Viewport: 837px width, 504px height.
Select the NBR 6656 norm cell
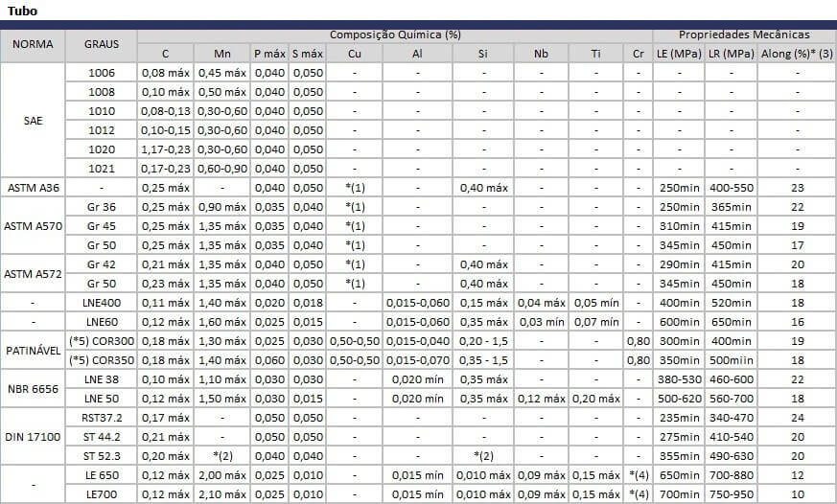point(33,389)
